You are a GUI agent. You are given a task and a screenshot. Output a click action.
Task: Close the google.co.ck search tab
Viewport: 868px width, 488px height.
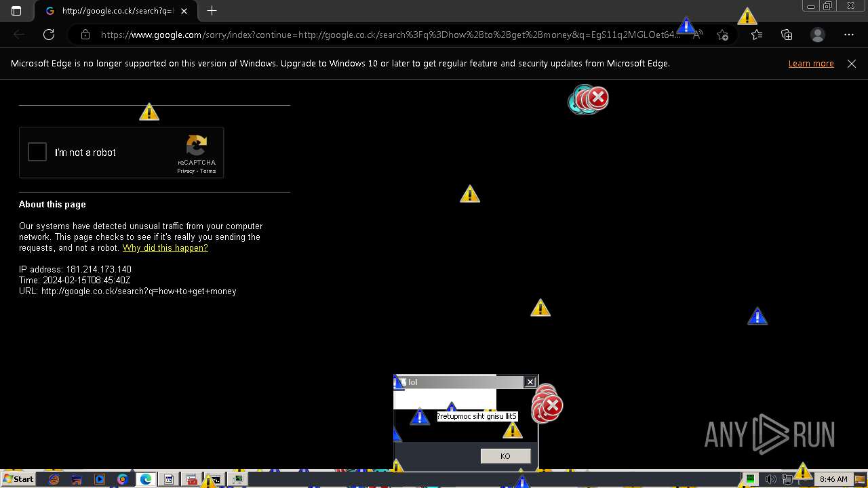coord(184,11)
